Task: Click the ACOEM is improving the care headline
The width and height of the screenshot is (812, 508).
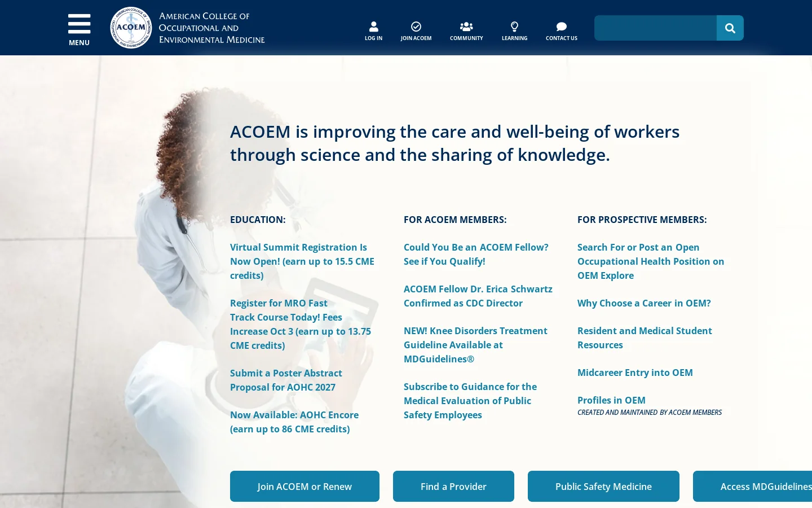Action: pos(454,143)
